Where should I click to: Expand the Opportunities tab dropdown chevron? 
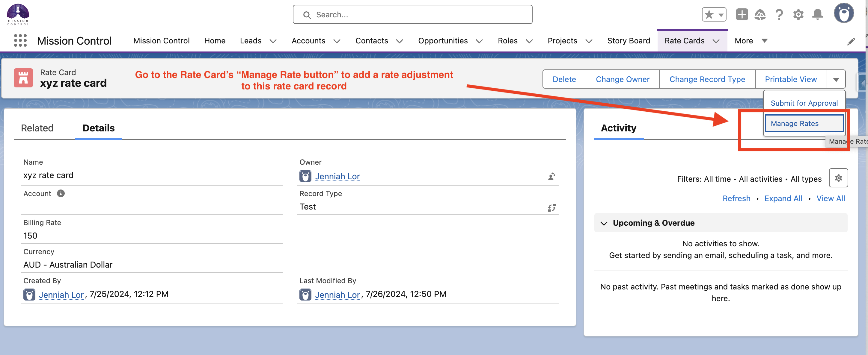click(x=479, y=41)
